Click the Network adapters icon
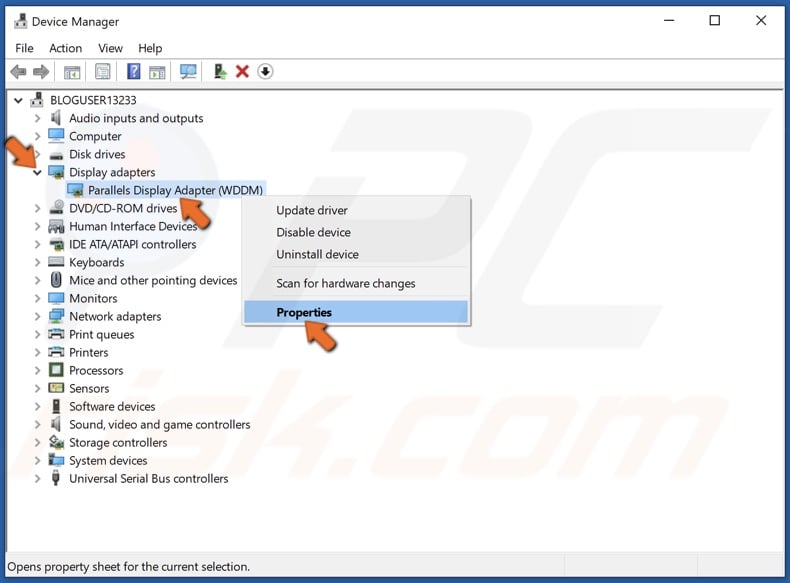 (x=56, y=316)
